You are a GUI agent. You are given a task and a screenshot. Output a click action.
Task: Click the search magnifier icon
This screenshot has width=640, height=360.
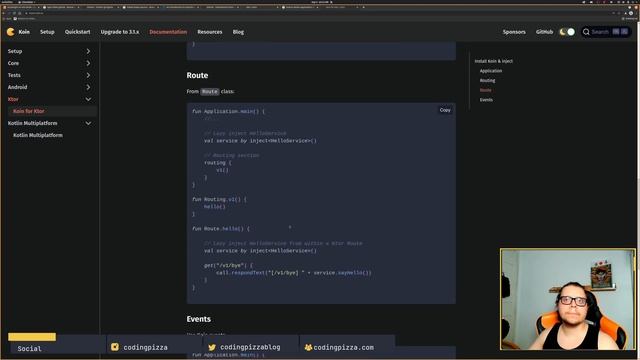[x=586, y=32]
